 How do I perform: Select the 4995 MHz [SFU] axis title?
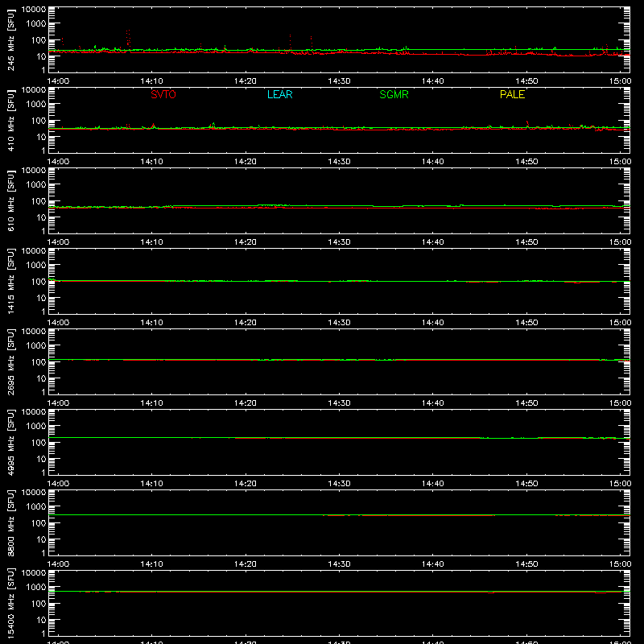pos(11,442)
